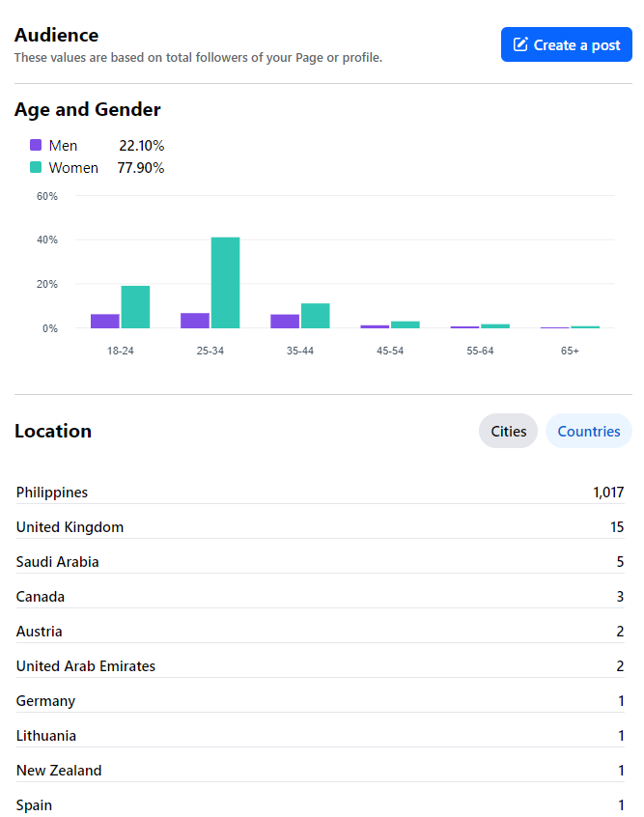
Task: Switch to the Cities tab
Action: 508,431
